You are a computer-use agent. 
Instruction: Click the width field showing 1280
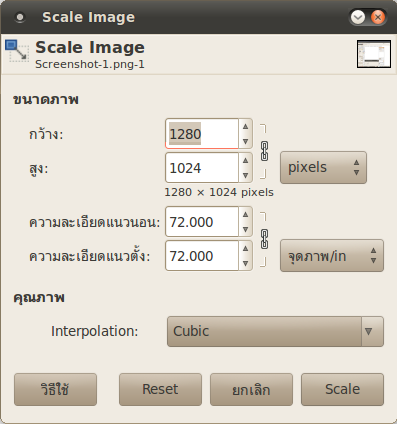point(202,134)
